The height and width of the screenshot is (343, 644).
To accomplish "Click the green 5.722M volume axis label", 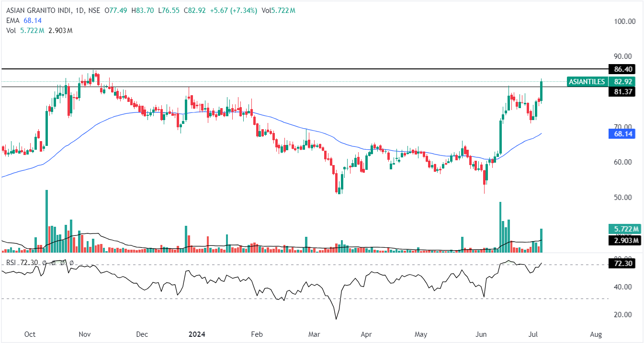I will [x=621, y=229].
